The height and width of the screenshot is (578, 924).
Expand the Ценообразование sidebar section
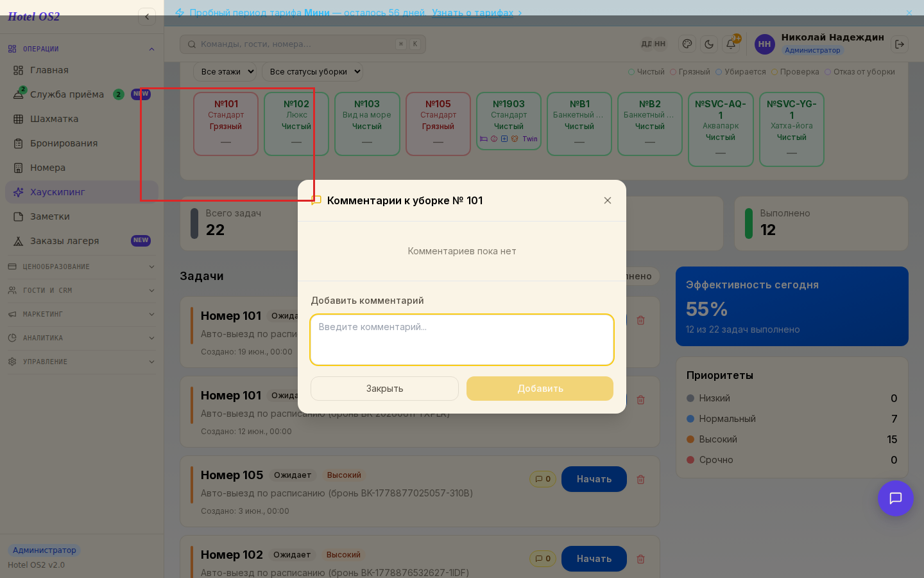click(81, 267)
